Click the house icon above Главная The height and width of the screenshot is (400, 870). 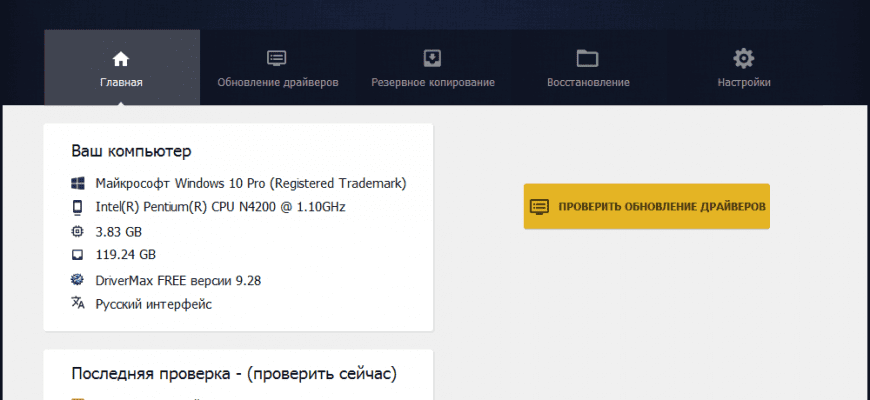click(x=121, y=58)
